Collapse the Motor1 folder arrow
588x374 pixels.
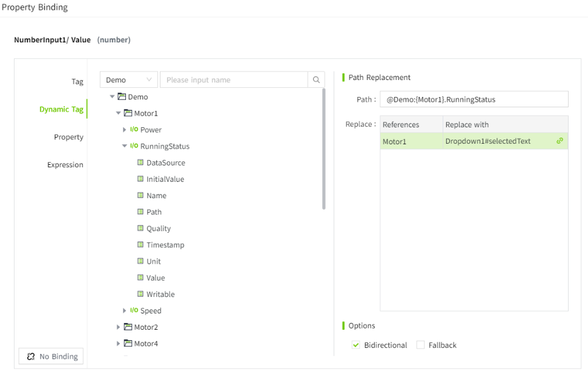click(x=119, y=113)
